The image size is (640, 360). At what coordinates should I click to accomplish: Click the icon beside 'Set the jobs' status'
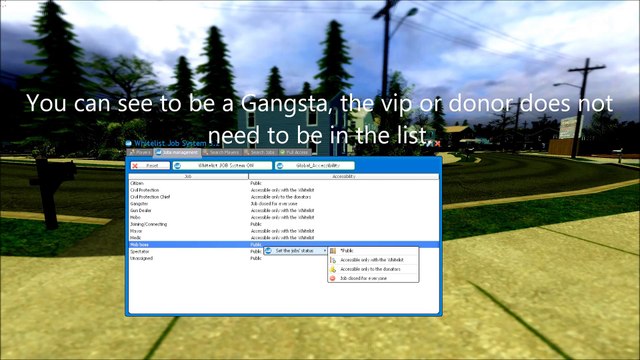coord(268,251)
